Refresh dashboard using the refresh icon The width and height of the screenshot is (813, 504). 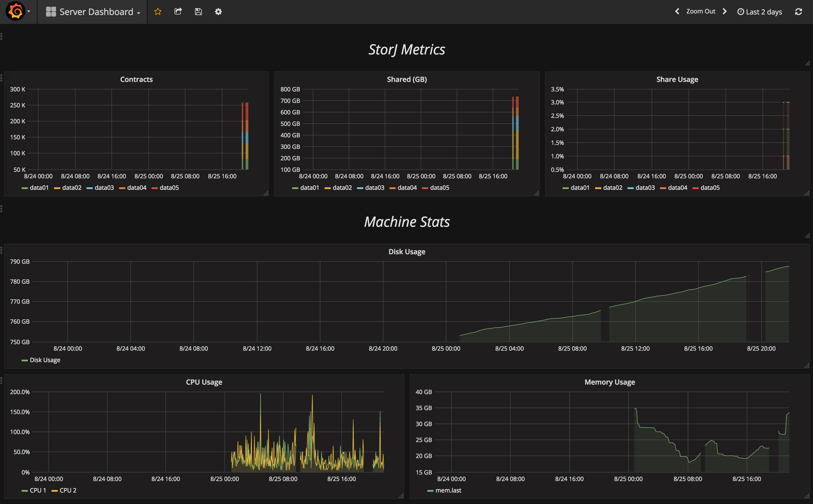[798, 12]
